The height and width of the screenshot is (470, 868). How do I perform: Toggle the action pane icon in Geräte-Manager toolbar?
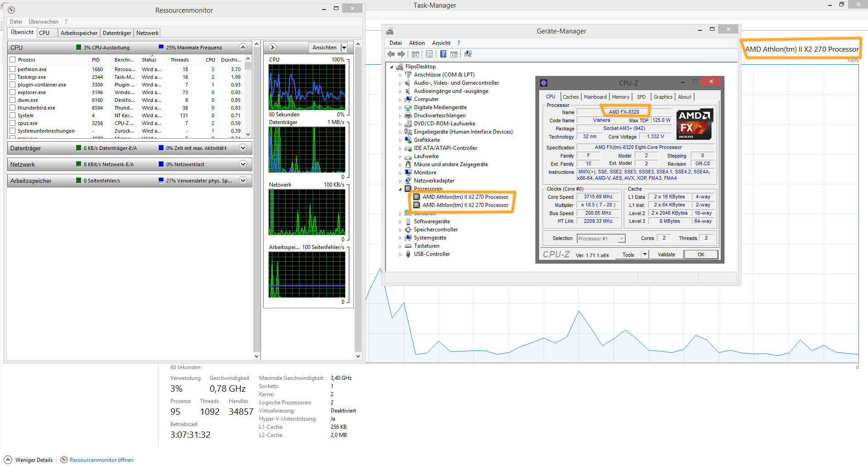pos(454,54)
